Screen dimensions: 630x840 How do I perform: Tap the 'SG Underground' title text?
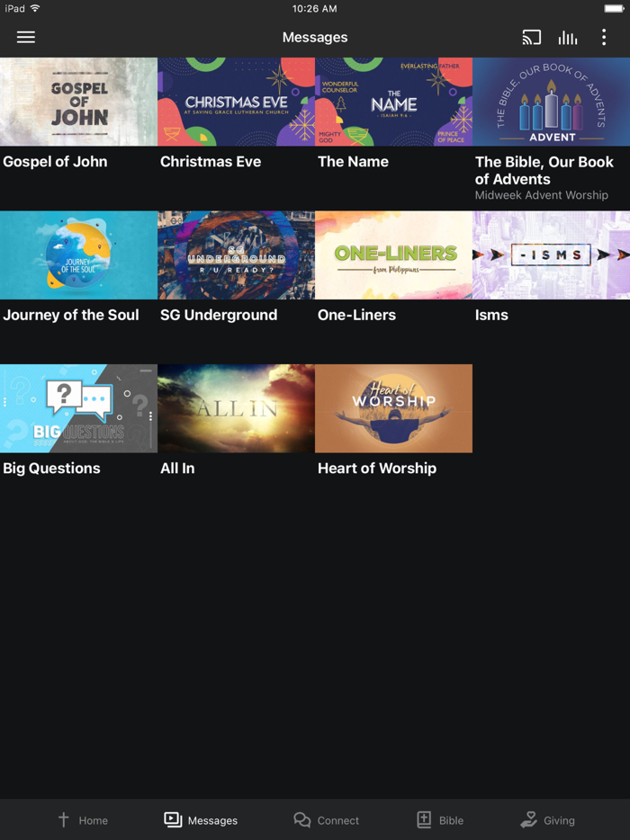[219, 315]
